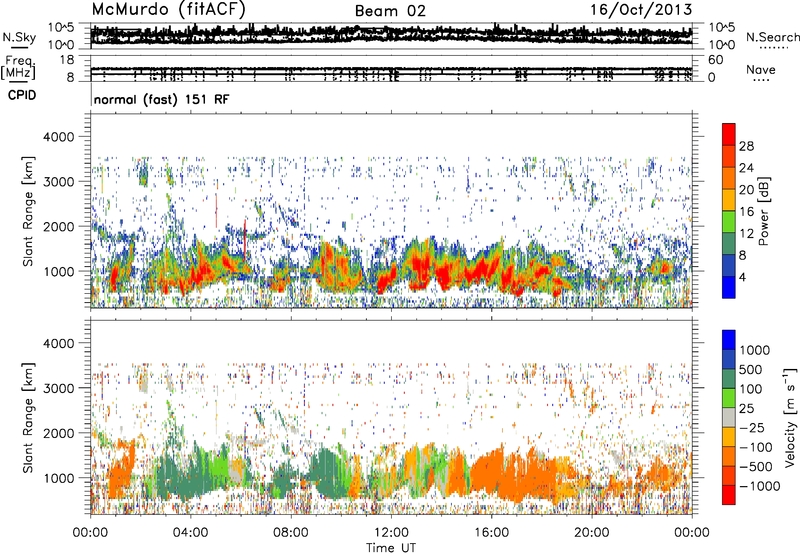Click the gray segment of velocity colorbar
800x554 pixels.
(x=729, y=418)
